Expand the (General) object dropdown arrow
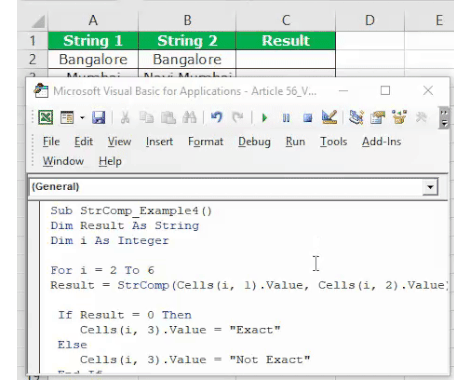Viewport: 470px width, 380px height. (430, 187)
